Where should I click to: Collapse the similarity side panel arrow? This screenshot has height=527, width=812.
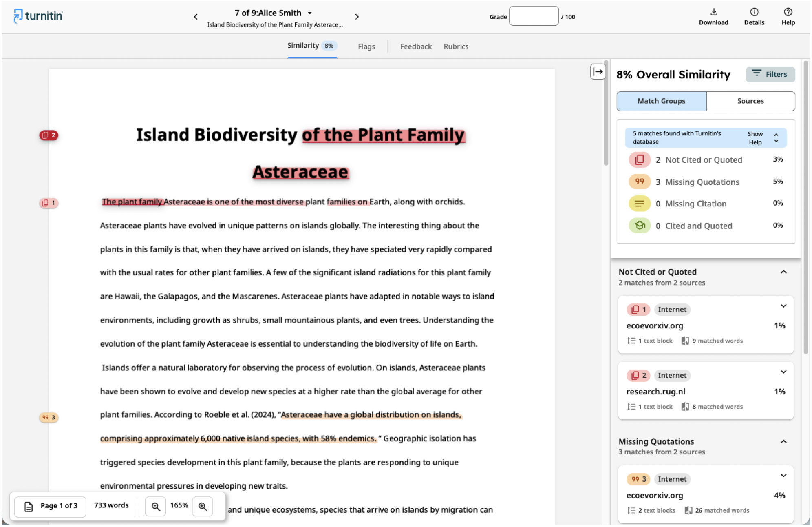[x=598, y=72]
